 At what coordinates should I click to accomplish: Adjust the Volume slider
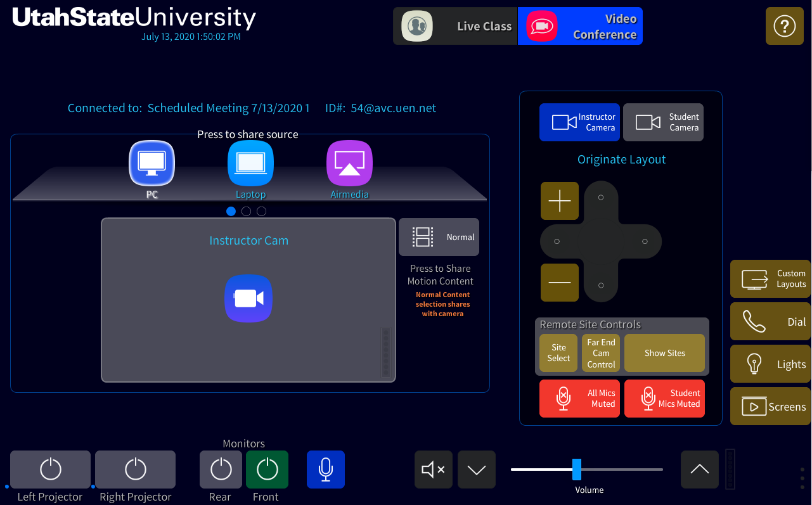pos(577,470)
